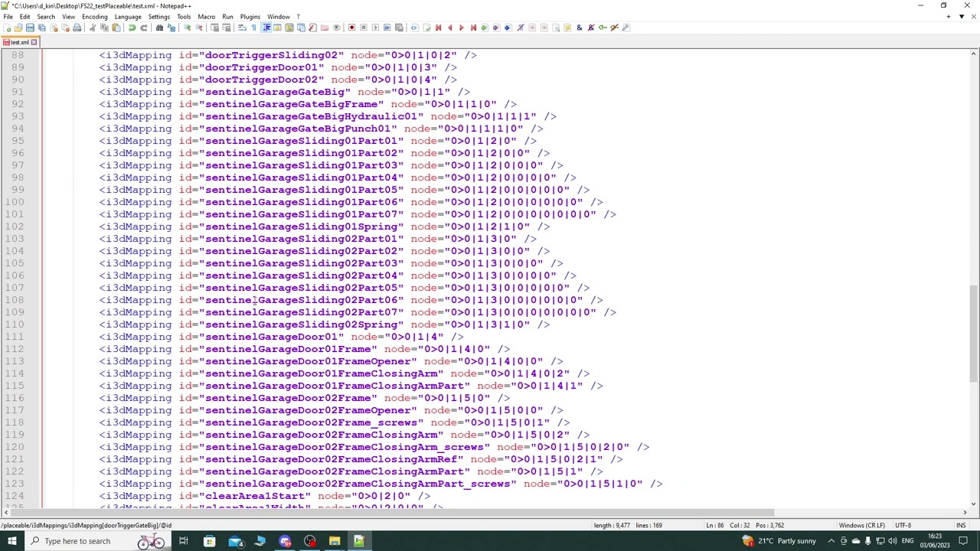Click the macro playback icon
Screen dimensions: 980x551
point(375,28)
